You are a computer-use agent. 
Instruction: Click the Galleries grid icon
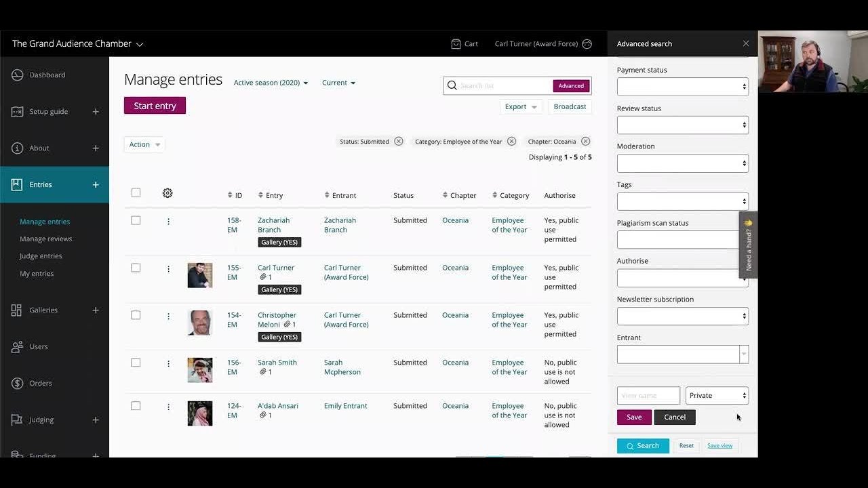(18, 310)
